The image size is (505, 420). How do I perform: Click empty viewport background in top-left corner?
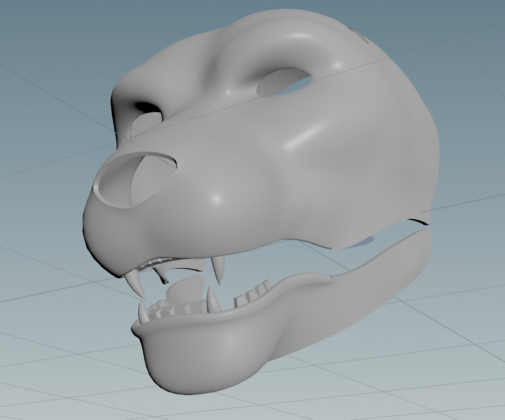pyautogui.click(x=36, y=27)
